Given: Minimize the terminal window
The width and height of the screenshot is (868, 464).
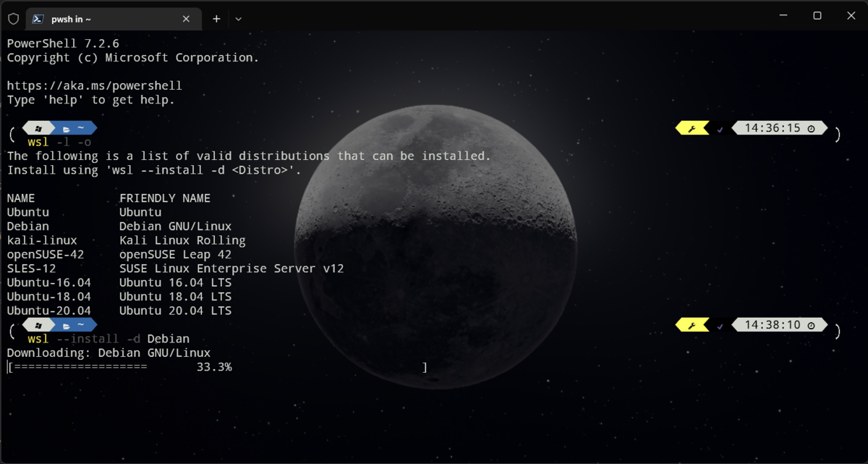Looking at the screenshot, I should point(783,15).
